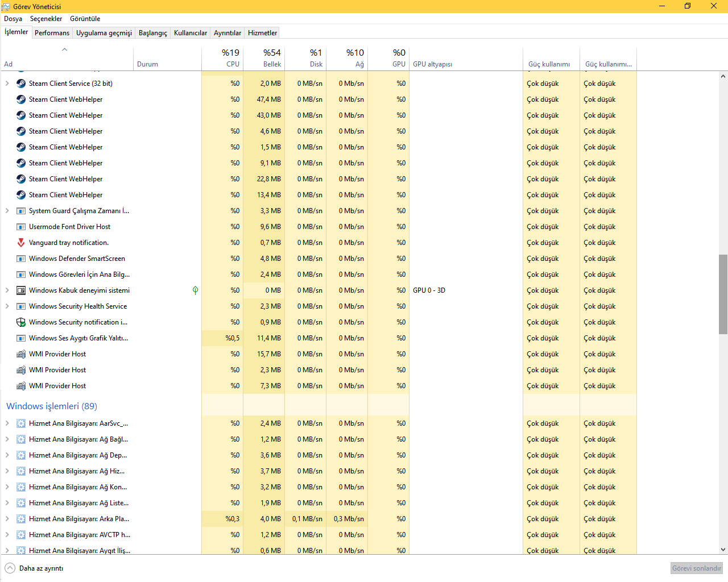
Task: Click the %0,5 CPU value cell
Action: click(x=222, y=338)
